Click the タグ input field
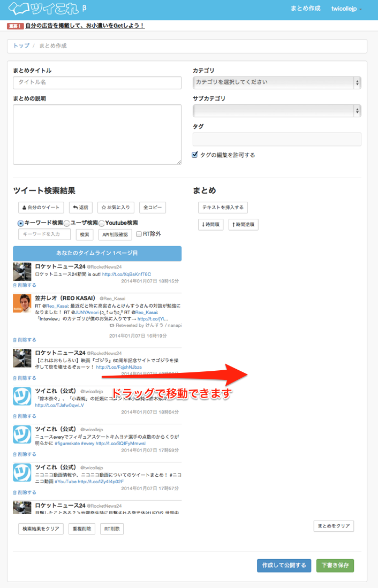Viewport: 378px width, 588px height. pos(277,139)
